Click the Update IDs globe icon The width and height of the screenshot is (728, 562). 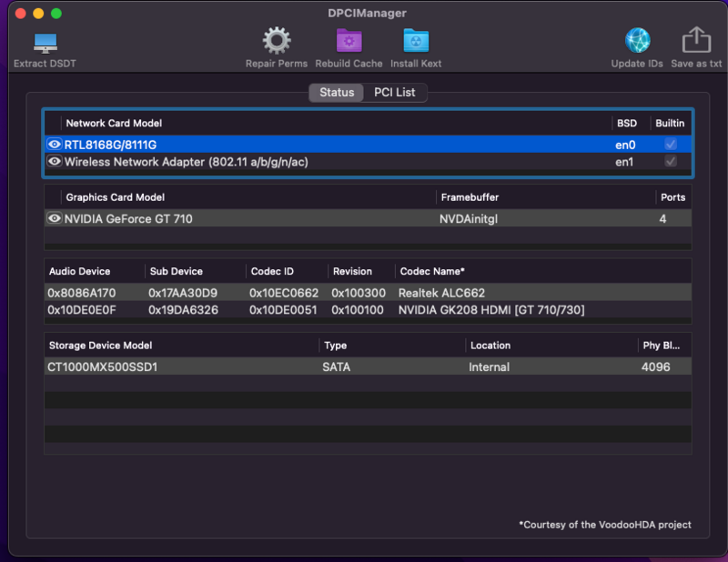tap(637, 42)
